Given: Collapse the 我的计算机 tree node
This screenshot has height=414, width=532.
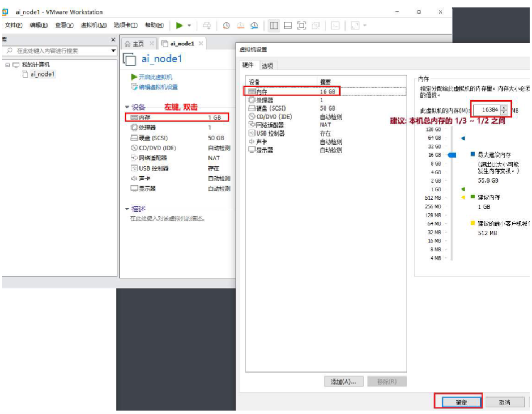Looking at the screenshot, I should 7,65.
